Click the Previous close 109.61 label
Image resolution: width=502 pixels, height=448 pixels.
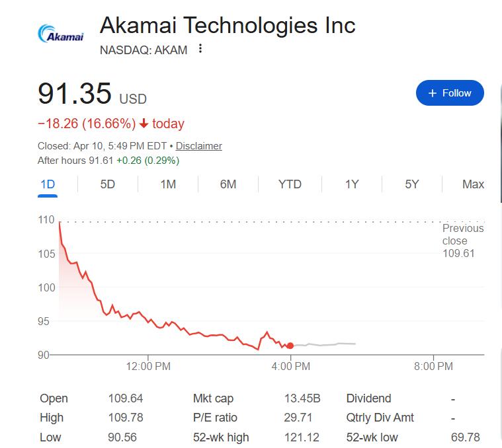click(463, 241)
